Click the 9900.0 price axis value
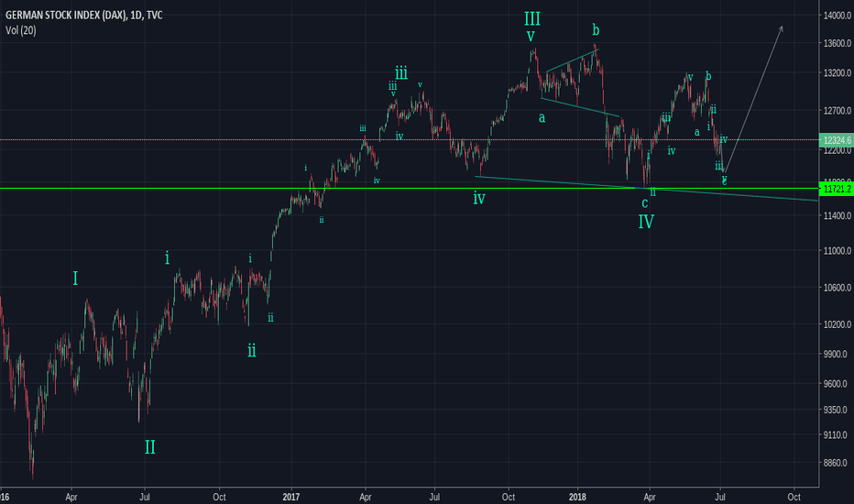 (838, 354)
